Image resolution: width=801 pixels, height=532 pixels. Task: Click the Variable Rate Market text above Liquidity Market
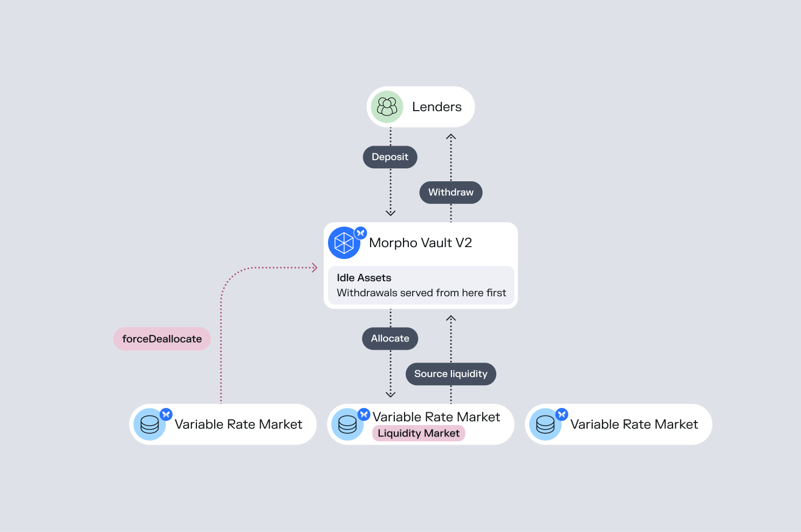click(x=436, y=417)
